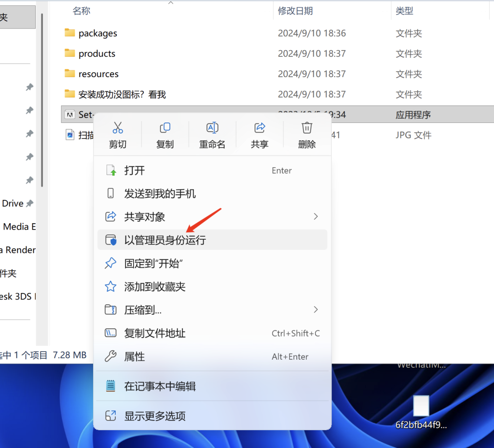The height and width of the screenshot is (448, 494).
Task: Add to Favorites star entry
Action: pyautogui.click(x=154, y=286)
